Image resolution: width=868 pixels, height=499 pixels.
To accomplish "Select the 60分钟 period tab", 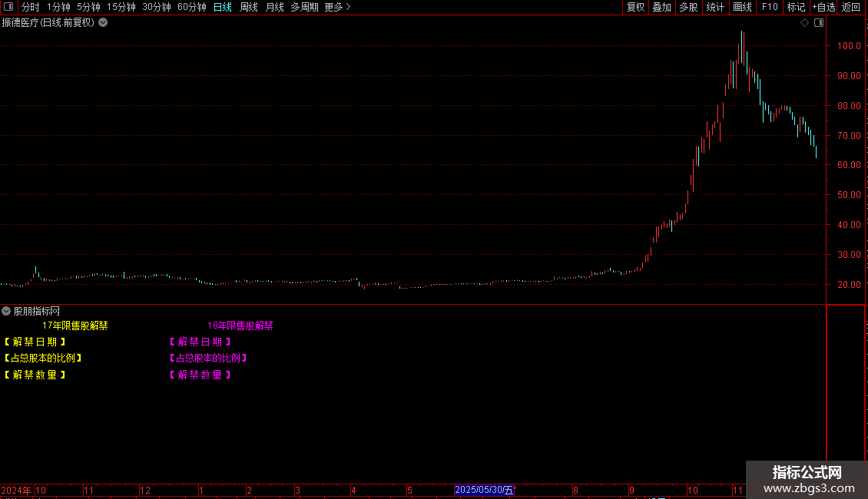I will (191, 7).
